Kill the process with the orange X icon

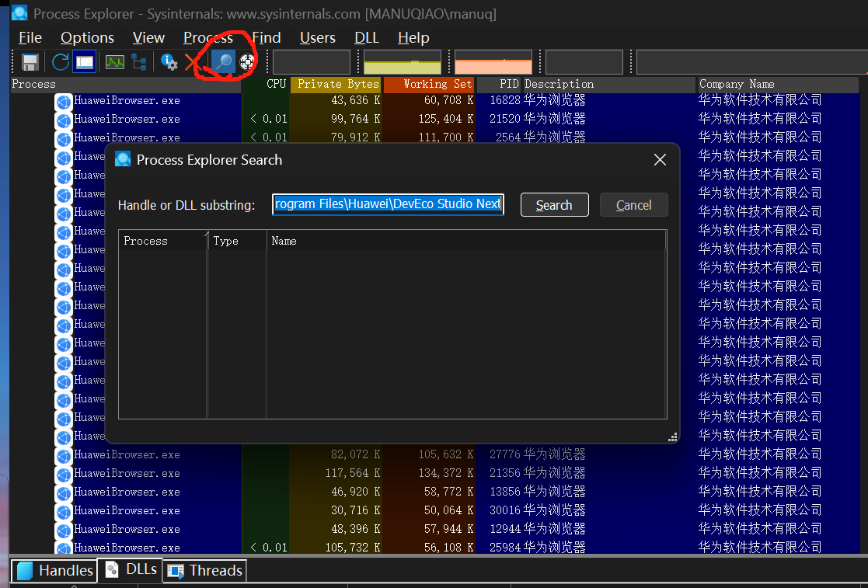192,62
